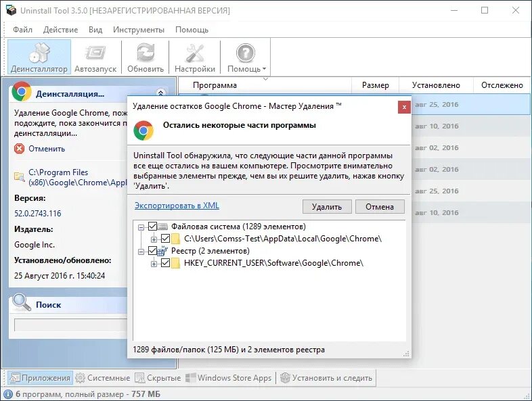Image resolution: width=532 pixels, height=401 pixels.
Task: Select the first row dated авг 25, 2016
Action: (x=470, y=104)
